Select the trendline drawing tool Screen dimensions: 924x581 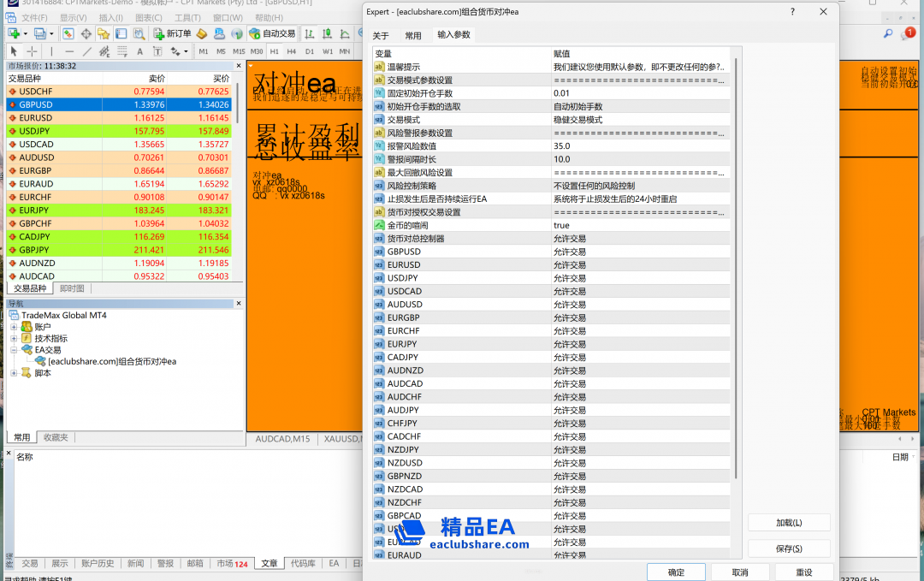tap(88, 51)
